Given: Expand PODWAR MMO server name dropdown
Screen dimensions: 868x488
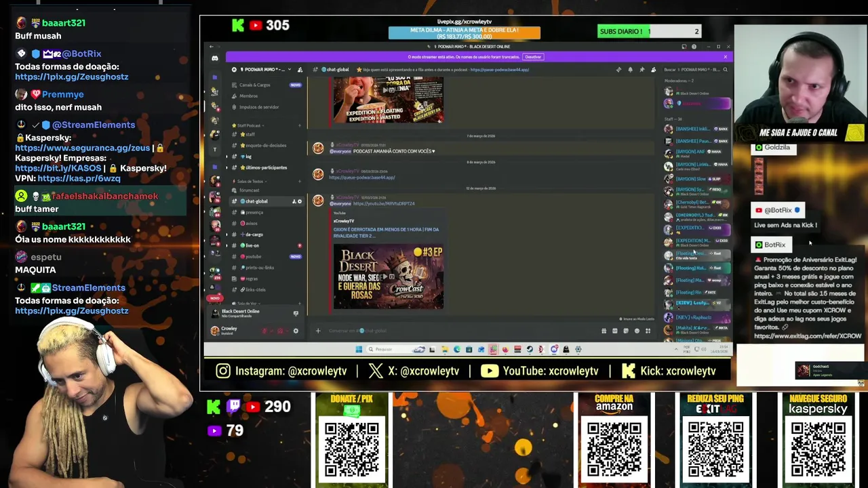Looking at the screenshot, I should [264, 70].
